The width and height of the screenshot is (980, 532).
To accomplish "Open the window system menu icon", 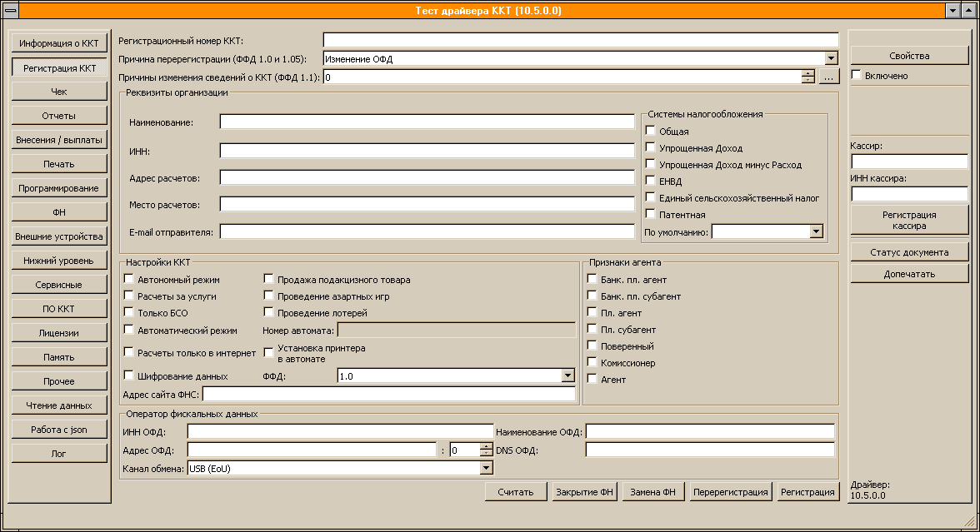I will tap(11, 10).
